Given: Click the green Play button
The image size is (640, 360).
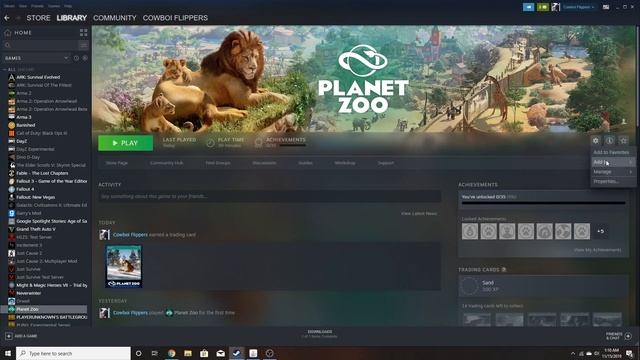Looking at the screenshot, I should [x=126, y=143].
